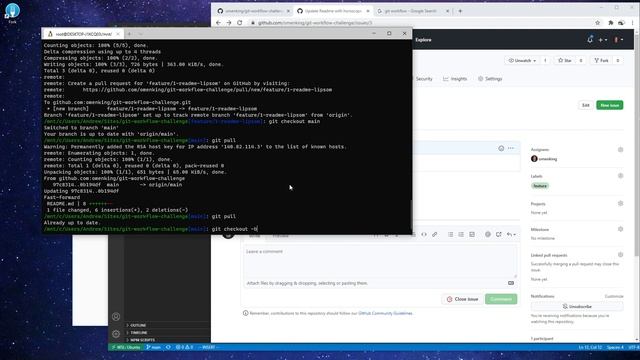The height and width of the screenshot is (360, 640).
Task: Open the Milestone settings gear
Action: (620, 229)
